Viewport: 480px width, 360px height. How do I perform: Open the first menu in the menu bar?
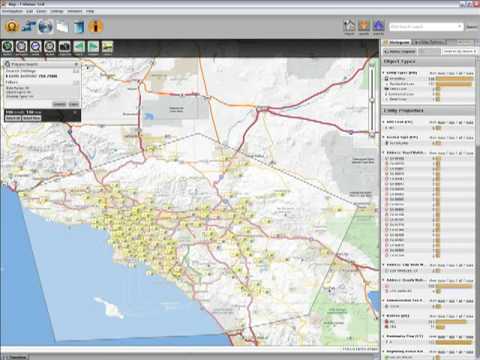[x=12, y=11]
